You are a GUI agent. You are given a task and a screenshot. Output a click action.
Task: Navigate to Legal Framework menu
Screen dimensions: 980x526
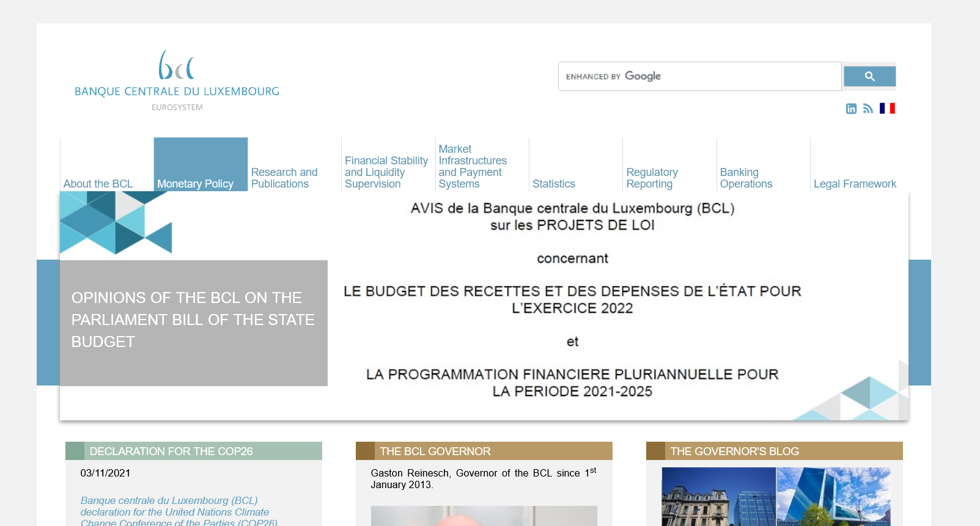[855, 184]
